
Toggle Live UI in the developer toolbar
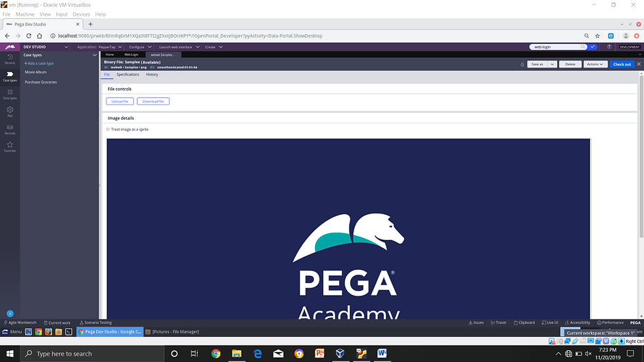(x=550, y=323)
